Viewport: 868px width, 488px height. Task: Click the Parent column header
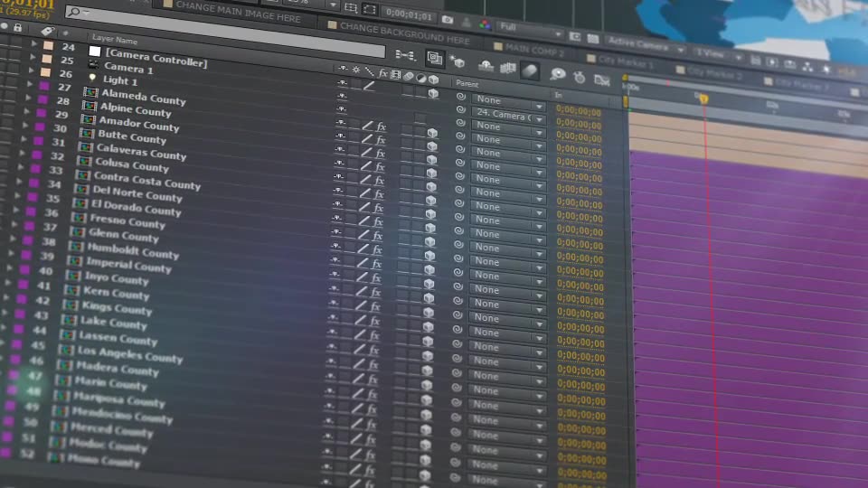click(x=467, y=84)
